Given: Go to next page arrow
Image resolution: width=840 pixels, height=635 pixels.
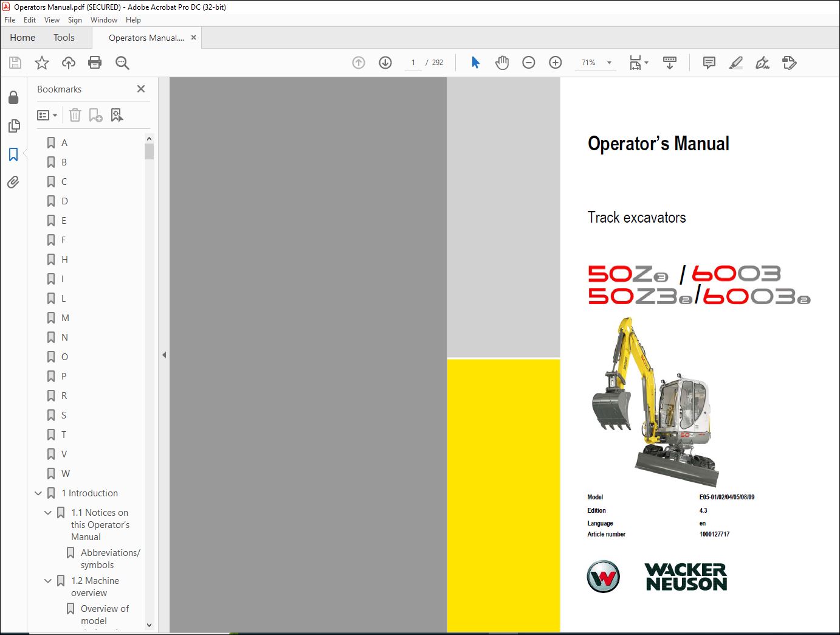Looking at the screenshot, I should point(385,63).
